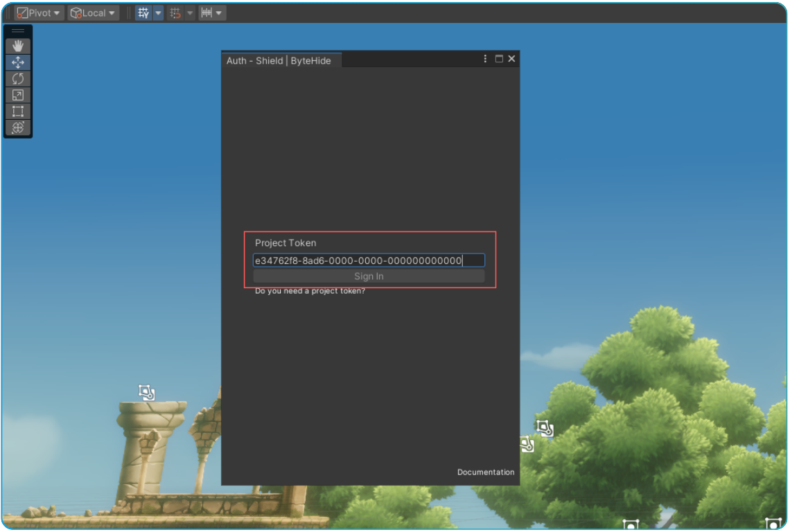Select the Transform tool

18,127
